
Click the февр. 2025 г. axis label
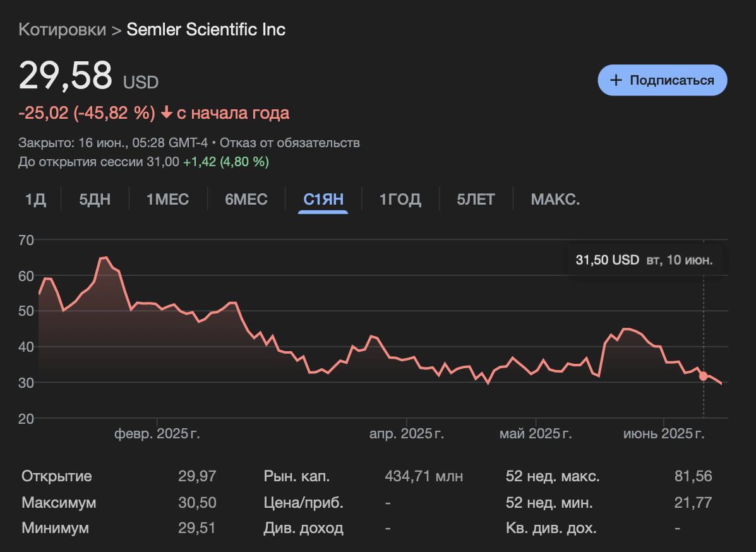pos(157,433)
